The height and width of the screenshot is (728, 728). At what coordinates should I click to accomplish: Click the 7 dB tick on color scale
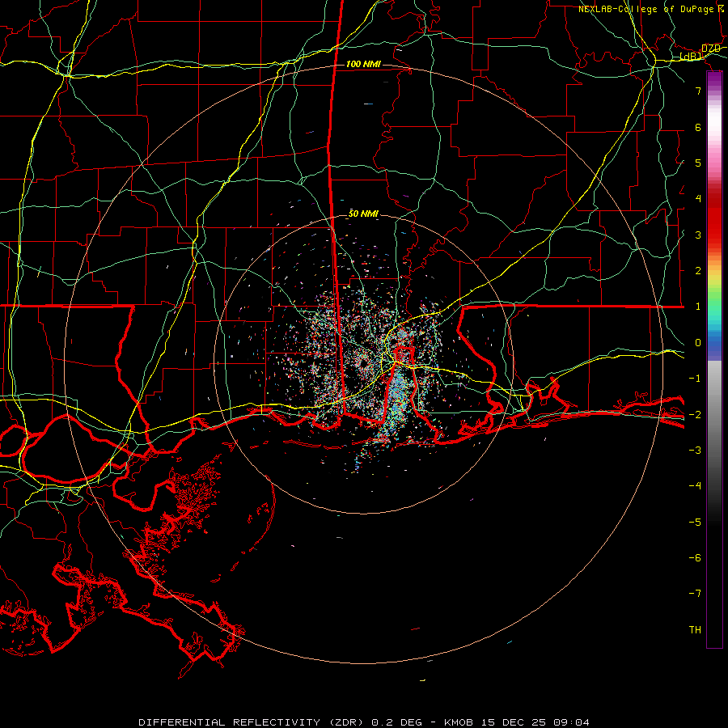coord(698,91)
